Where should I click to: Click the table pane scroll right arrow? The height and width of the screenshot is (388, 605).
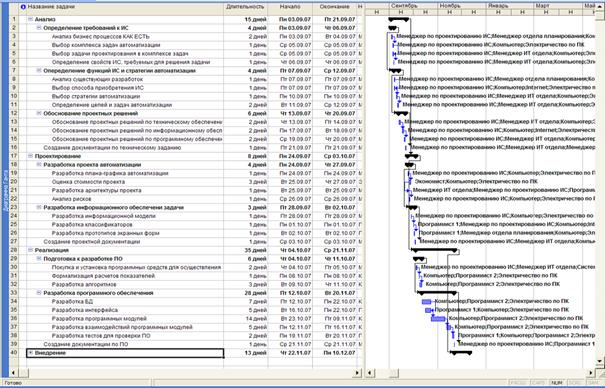click(x=357, y=373)
